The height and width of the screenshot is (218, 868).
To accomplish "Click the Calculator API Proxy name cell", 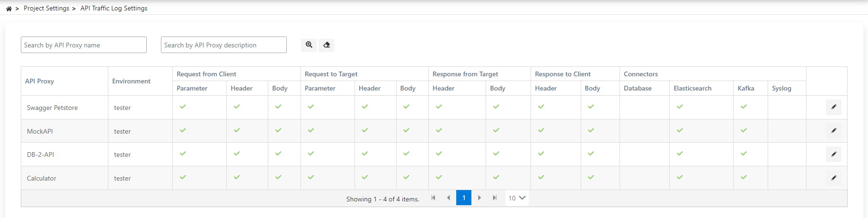I will click(x=42, y=178).
